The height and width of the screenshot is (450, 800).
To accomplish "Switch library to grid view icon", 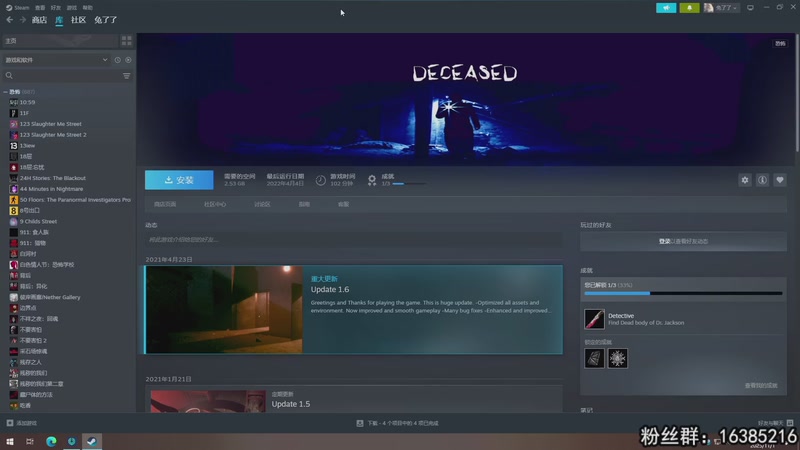I will pyautogui.click(x=126, y=41).
